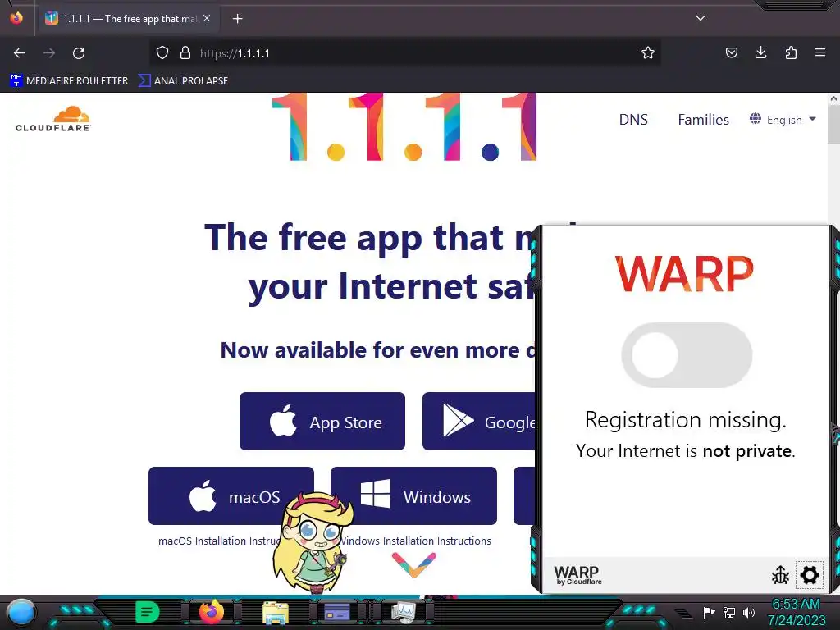Open the Save to Pocket button
The width and height of the screenshot is (840, 630).
[x=731, y=53]
